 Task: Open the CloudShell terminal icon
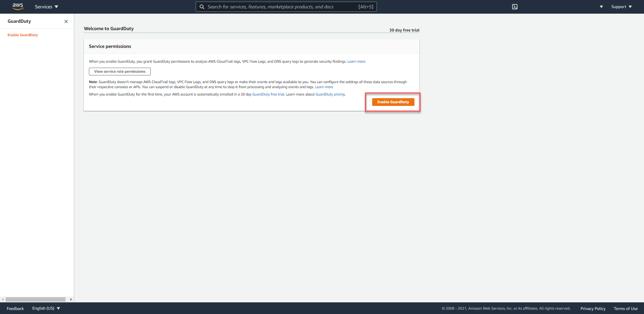514,7
